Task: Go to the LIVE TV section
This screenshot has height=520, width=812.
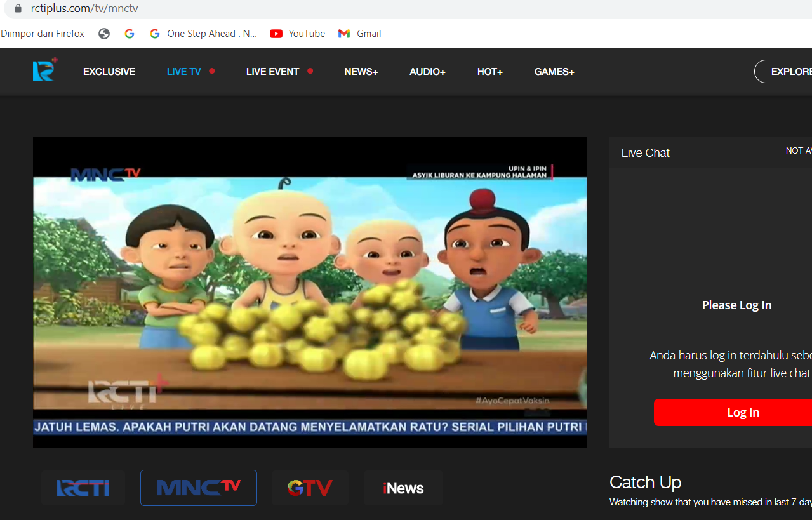Action: 184,72
